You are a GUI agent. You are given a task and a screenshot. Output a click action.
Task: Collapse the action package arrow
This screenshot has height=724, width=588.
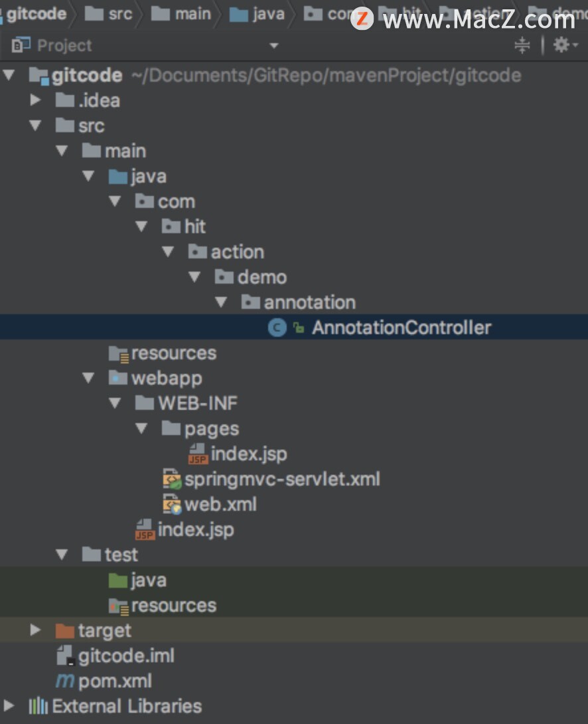[x=168, y=252]
